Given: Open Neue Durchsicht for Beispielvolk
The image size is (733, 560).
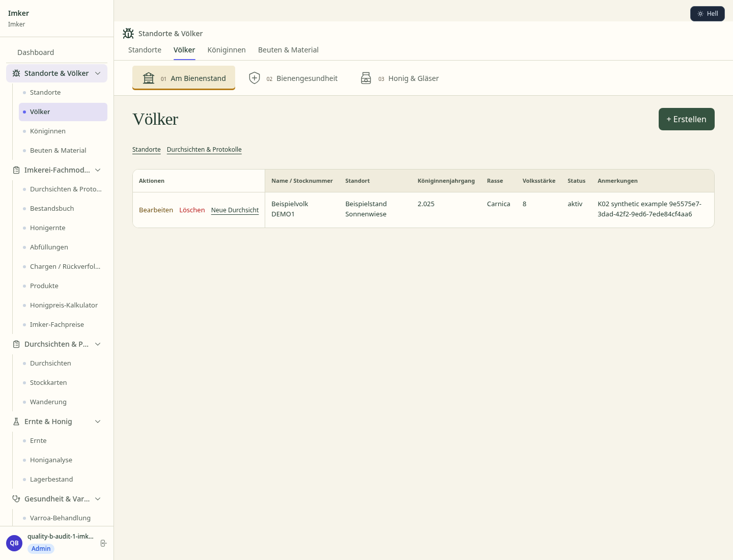Looking at the screenshot, I should [x=235, y=210].
